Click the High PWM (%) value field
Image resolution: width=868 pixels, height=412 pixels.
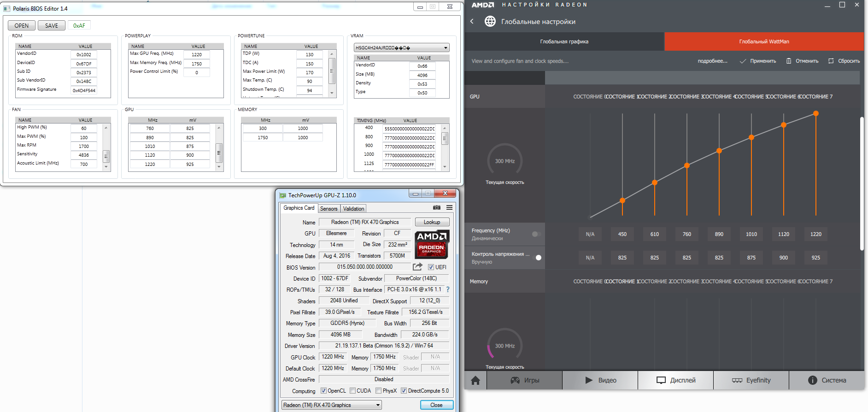click(x=84, y=129)
